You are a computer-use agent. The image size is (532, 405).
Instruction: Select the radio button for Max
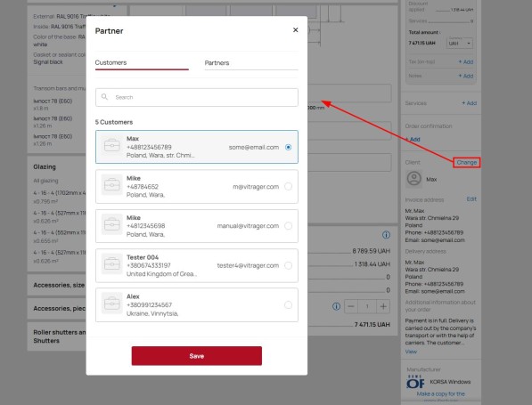coord(288,147)
